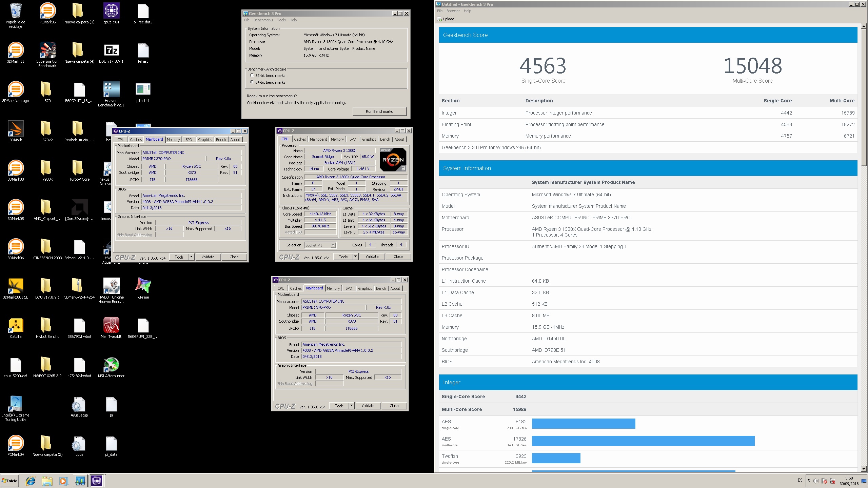Click the CPU-Z taskbar button
This screenshot has width=868, height=488.
[x=97, y=481]
